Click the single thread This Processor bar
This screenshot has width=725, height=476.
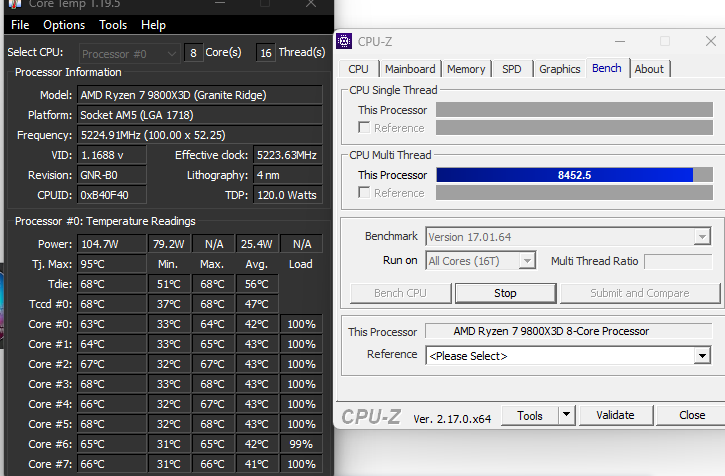574,110
